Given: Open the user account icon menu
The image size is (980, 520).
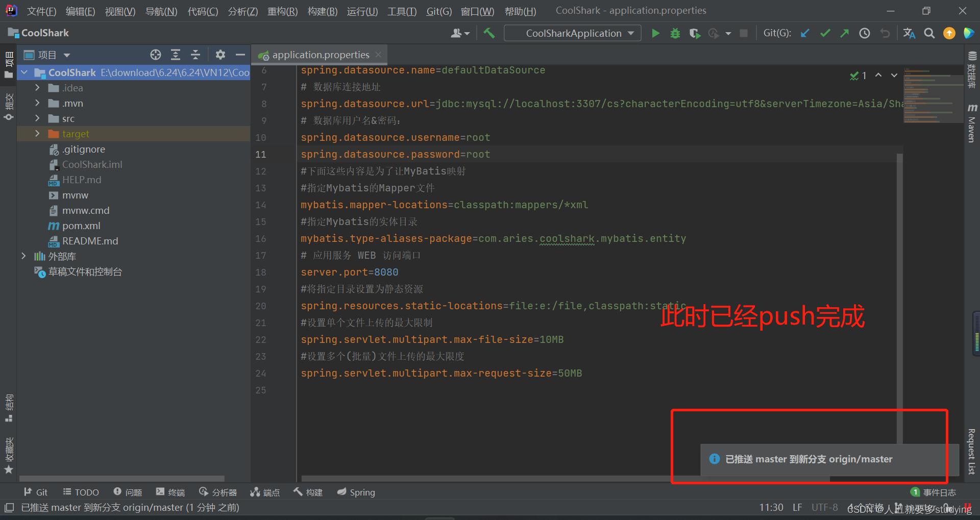Looking at the screenshot, I should click(x=460, y=33).
